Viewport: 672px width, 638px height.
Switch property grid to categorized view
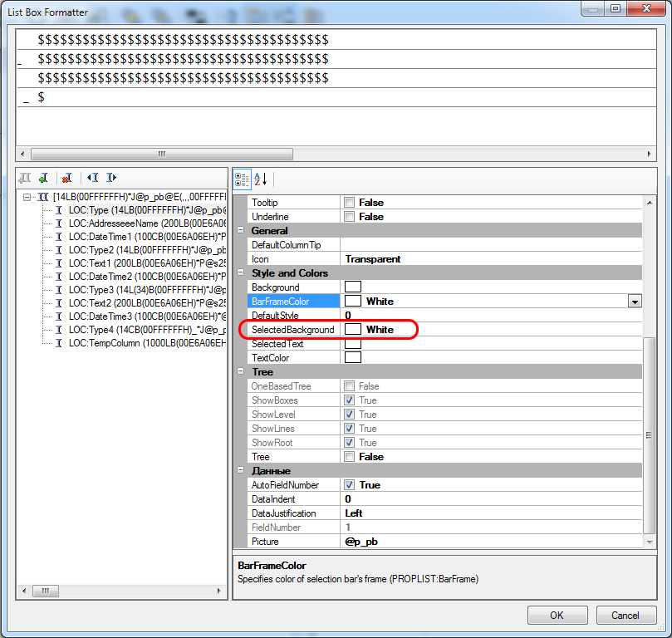pos(242,179)
